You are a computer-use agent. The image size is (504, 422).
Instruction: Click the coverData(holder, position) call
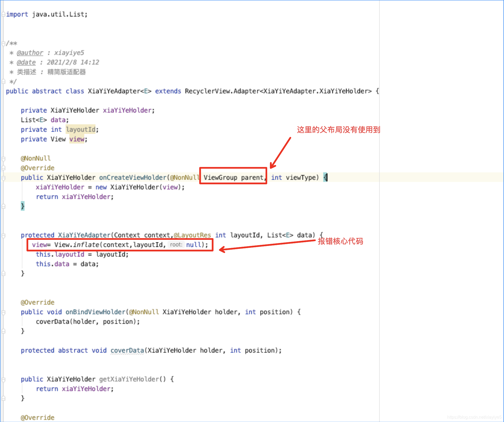click(x=88, y=322)
